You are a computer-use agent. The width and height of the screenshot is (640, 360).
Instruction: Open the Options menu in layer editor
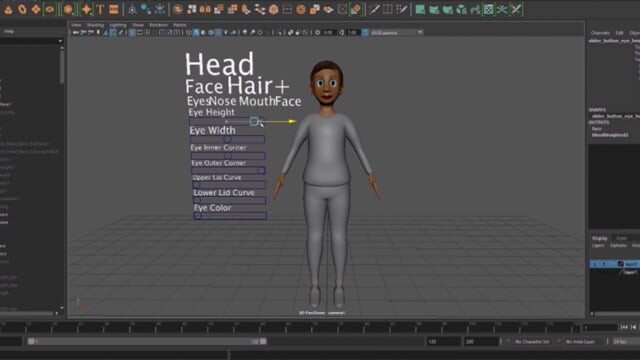tap(618, 245)
